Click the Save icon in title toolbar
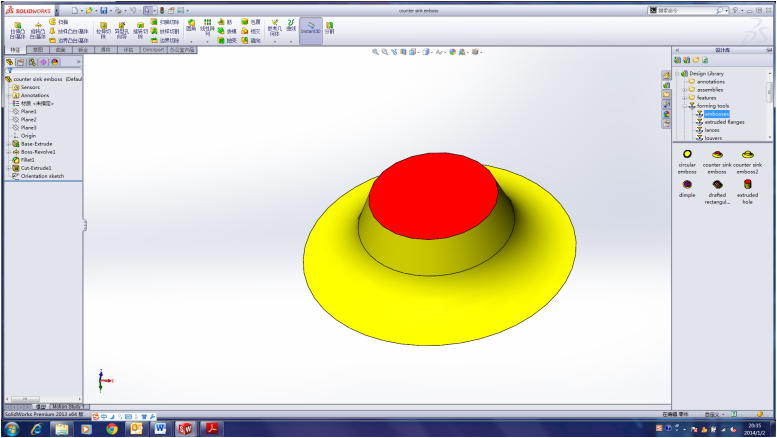This screenshot has height=438, width=777. click(x=104, y=10)
